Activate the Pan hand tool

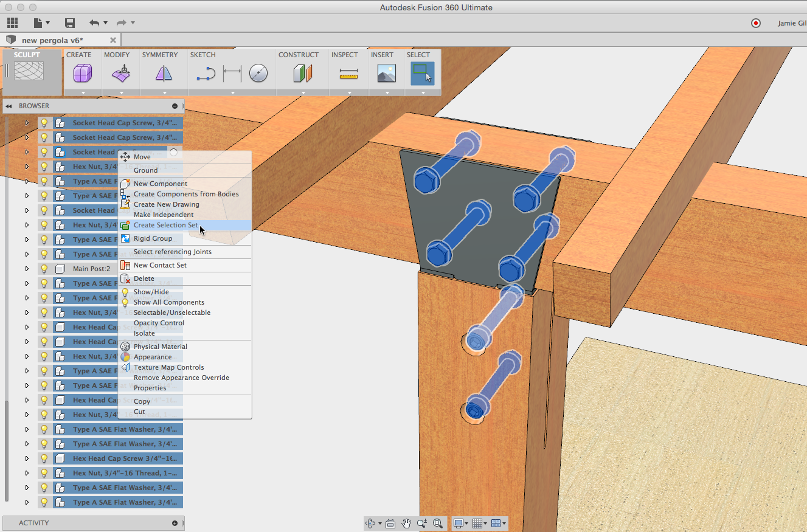pos(406,523)
